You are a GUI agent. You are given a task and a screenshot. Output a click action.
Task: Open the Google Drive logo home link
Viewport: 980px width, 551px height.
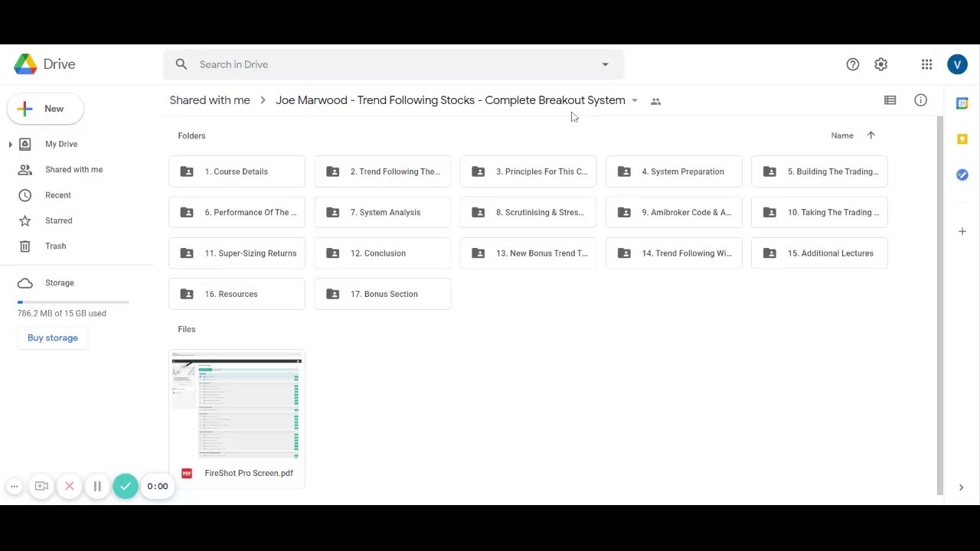(44, 64)
